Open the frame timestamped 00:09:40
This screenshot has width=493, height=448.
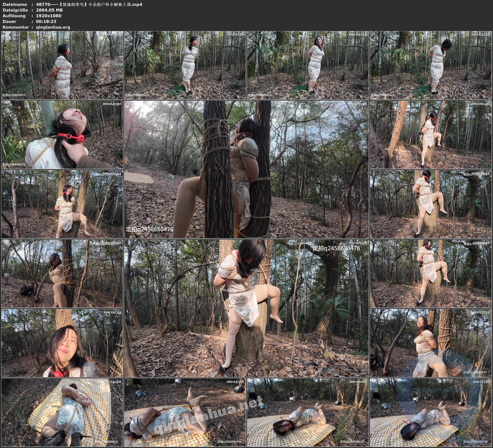62,273
